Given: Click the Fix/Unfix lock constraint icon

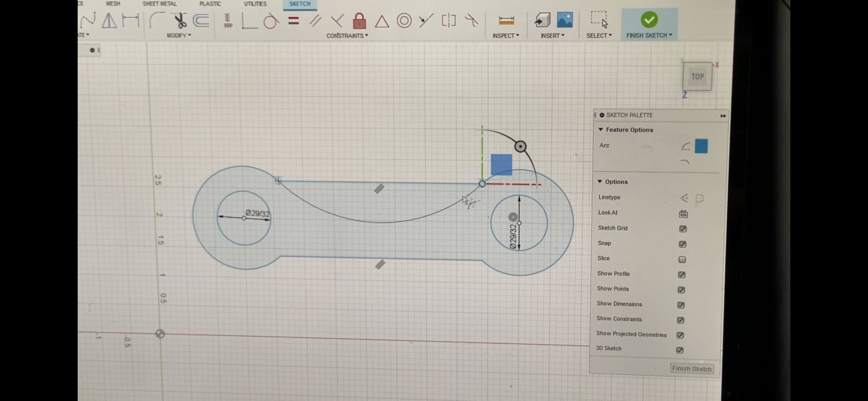Looking at the screenshot, I should click(x=359, y=21).
